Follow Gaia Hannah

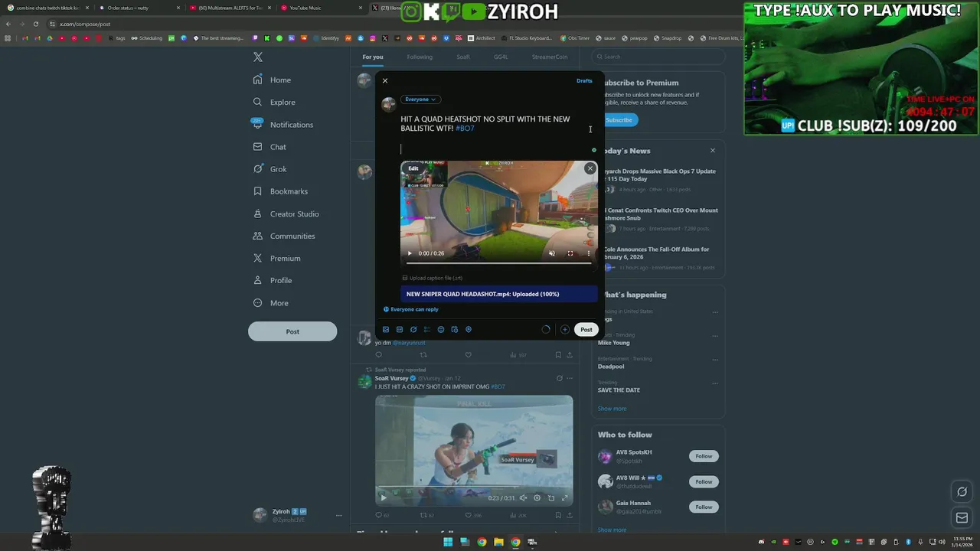[x=704, y=507]
